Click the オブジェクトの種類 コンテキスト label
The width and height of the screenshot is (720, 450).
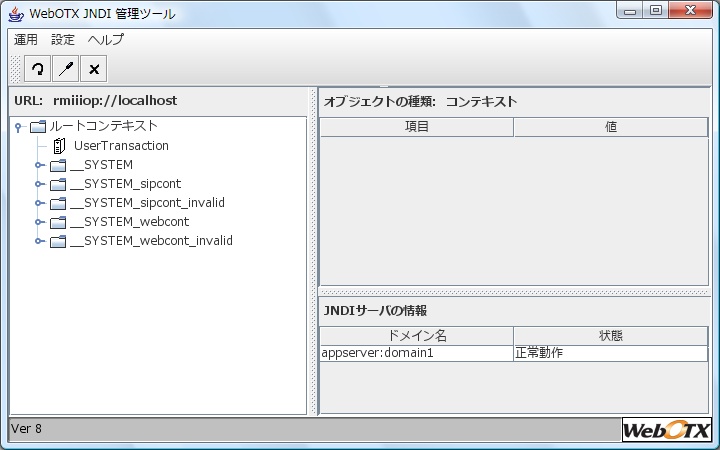[421, 102]
